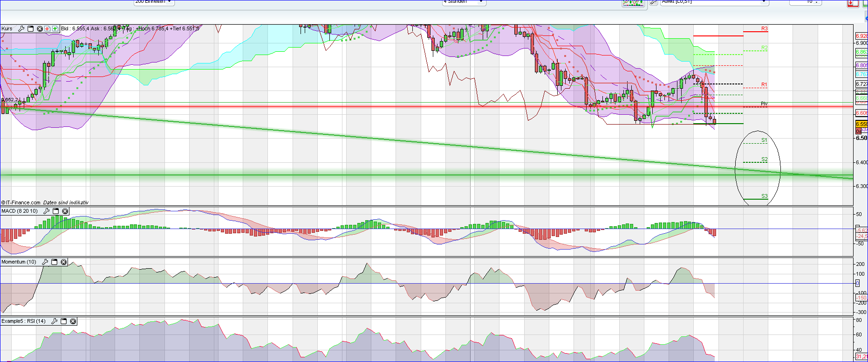Remove the MACD indicator panel
The height and width of the screenshot is (362, 868).
click(x=65, y=211)
